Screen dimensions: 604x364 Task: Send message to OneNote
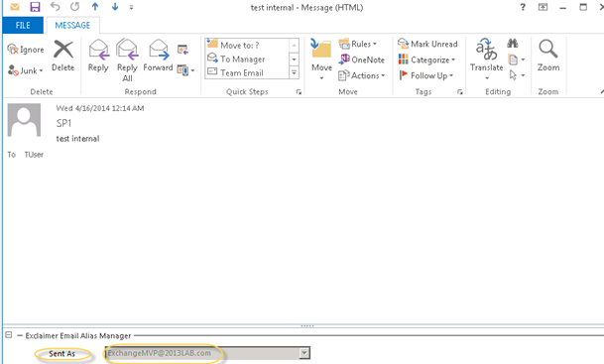coord(361,60)
